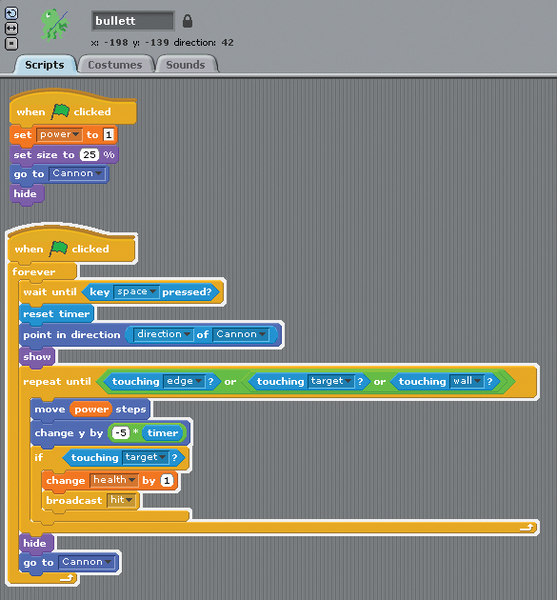Switch to the Costumes tab
This screenshot has height=600, width=557.
115,65
